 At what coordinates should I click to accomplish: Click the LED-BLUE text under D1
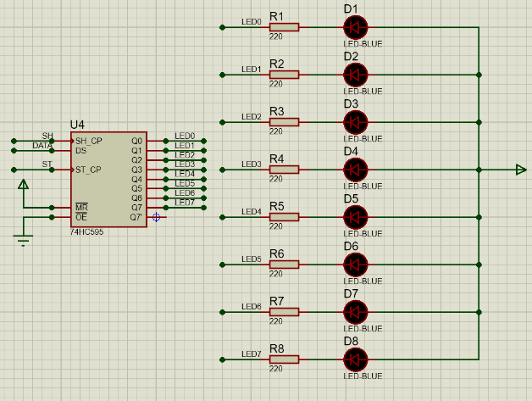click(363, 44)
